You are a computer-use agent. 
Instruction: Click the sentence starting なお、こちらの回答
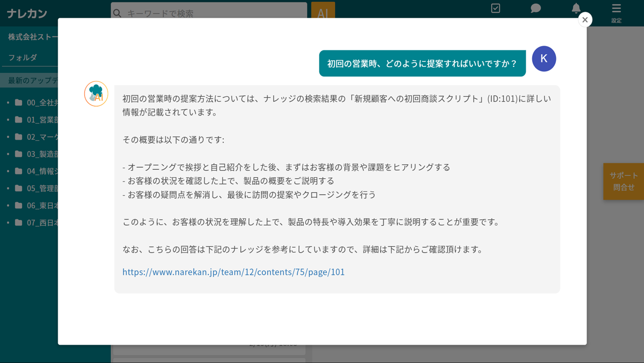coord(303,249)
